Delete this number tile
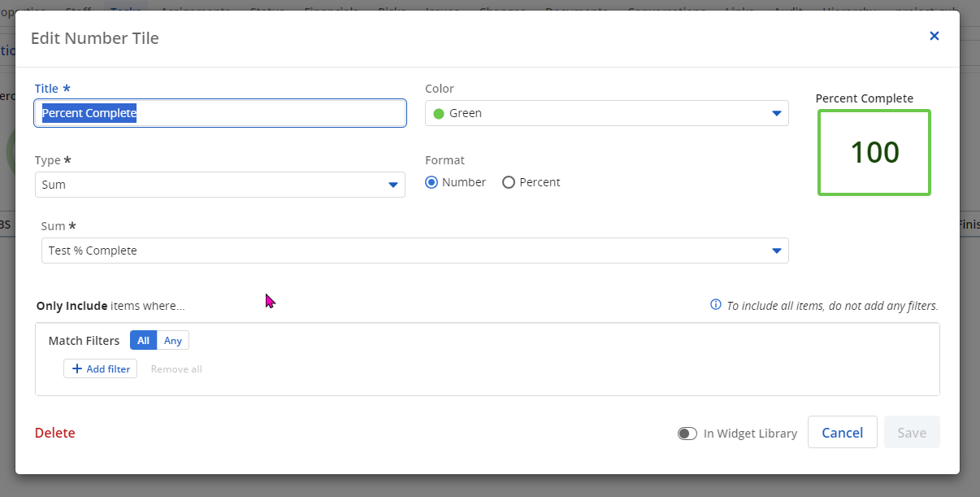Viewport: 980px width, 497px height. click(54, 433)
